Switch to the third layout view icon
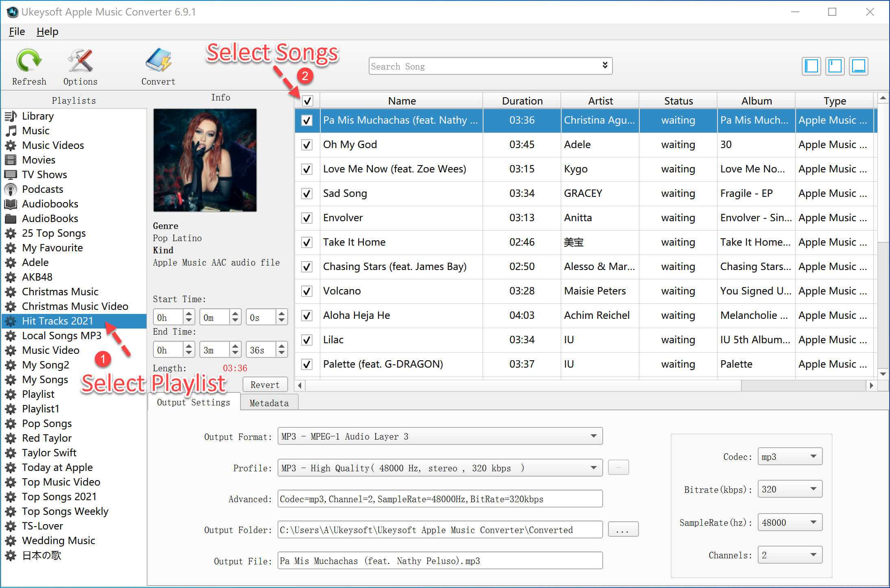This screenshot has height=588, width=890. click(859, 66)
